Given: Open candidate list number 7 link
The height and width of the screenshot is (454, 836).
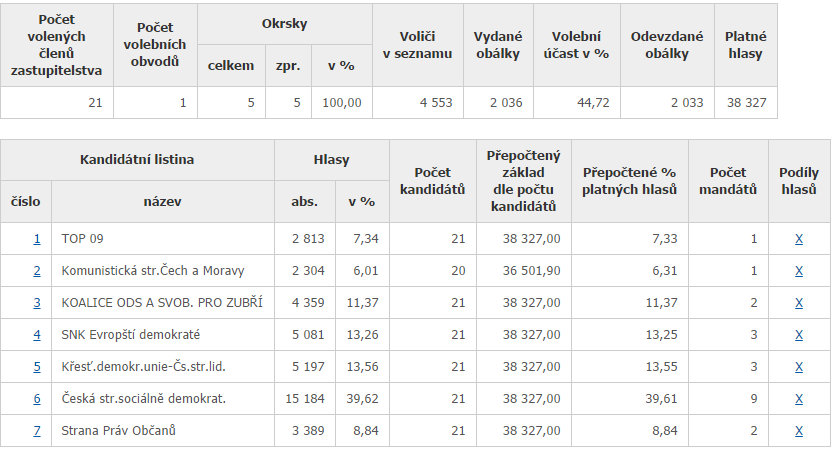Looking at the screenshot, I should (x=37, y=431).
